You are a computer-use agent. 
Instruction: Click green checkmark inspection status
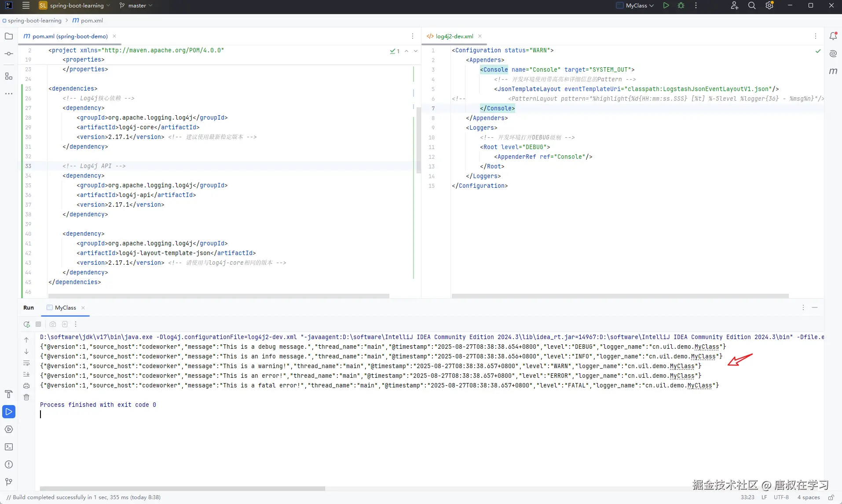pos(818,51)
